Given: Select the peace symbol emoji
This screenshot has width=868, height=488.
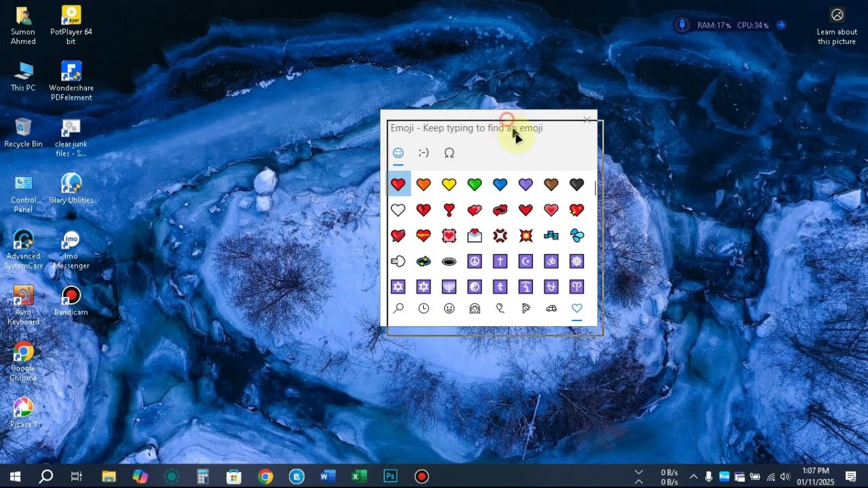Looking at the screenshot, I should pos(475,262).
